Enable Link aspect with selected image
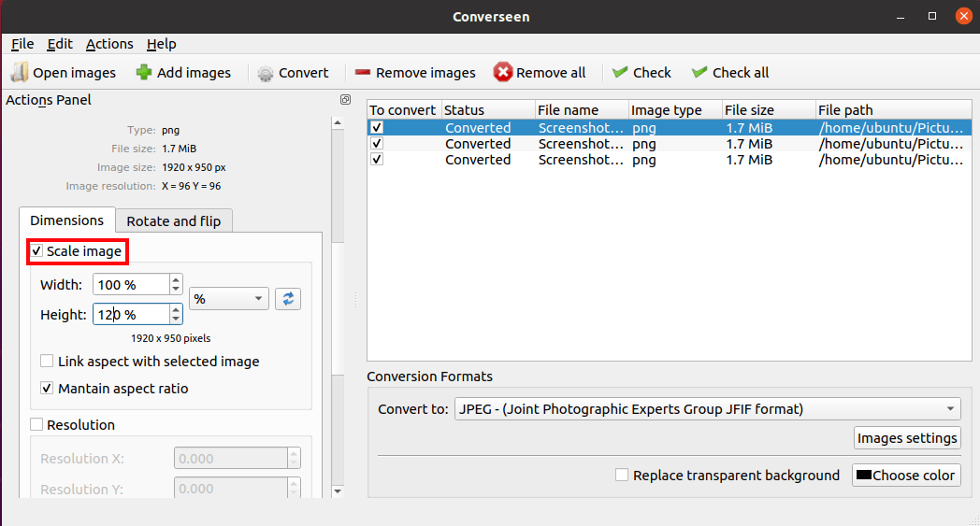Viewport: 980px width, 526px height. click(47, 361)
